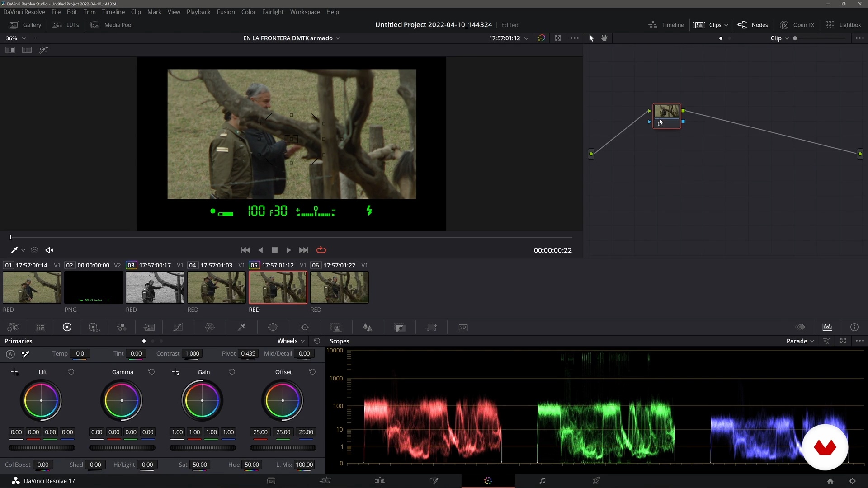Expand the Wheels mode dropdown

pyautogui.click(x=291, y=341)
